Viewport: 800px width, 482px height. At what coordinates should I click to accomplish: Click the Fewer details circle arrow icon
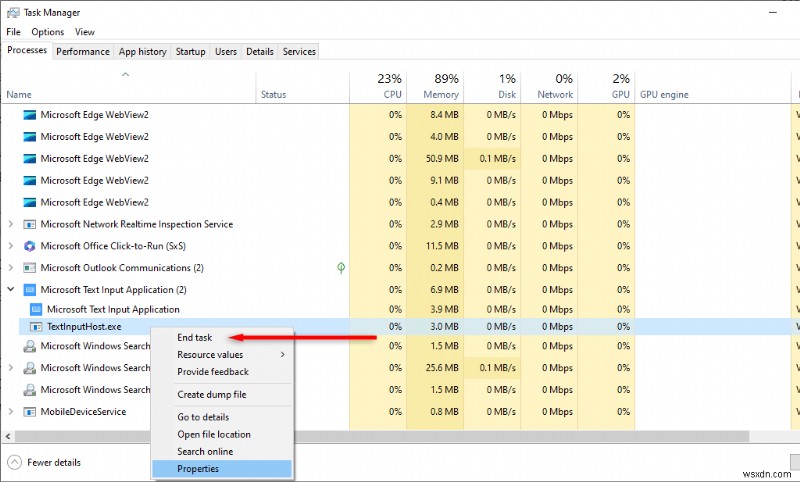tap(15, 462)
